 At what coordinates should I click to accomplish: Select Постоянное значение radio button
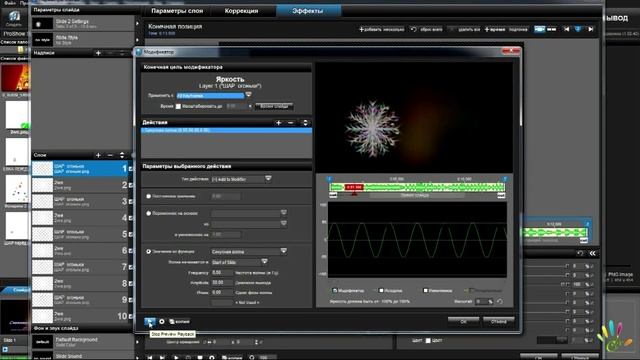[149, 196]
